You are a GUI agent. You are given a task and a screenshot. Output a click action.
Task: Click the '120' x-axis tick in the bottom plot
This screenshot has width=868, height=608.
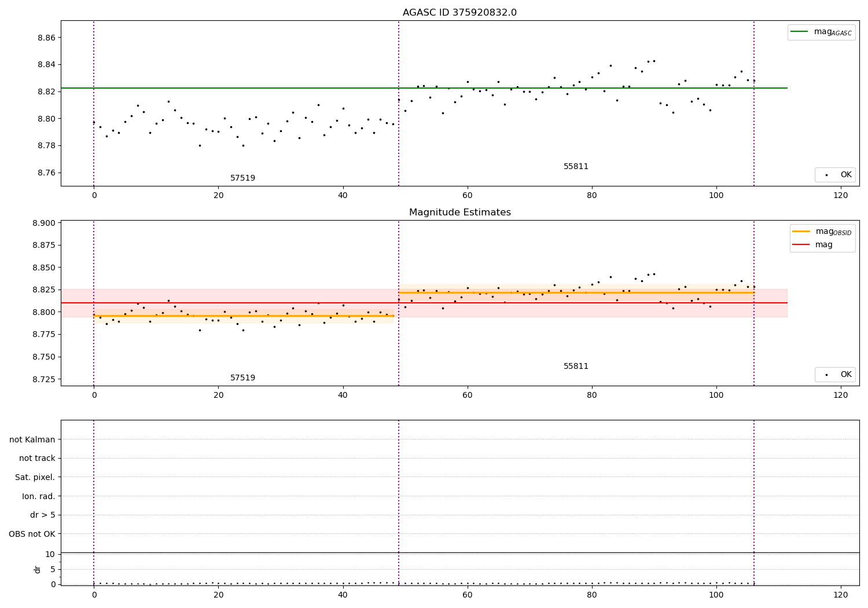coord(841,595)
